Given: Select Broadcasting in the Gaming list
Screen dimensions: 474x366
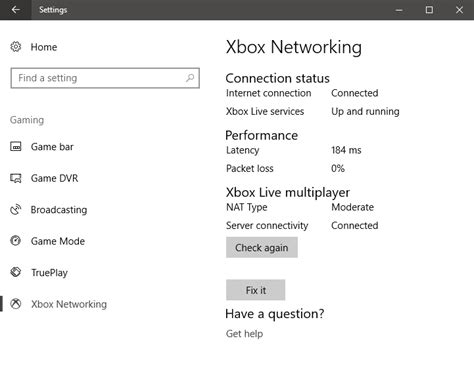Looking at the screenshot, I should [x=59, y=210].
